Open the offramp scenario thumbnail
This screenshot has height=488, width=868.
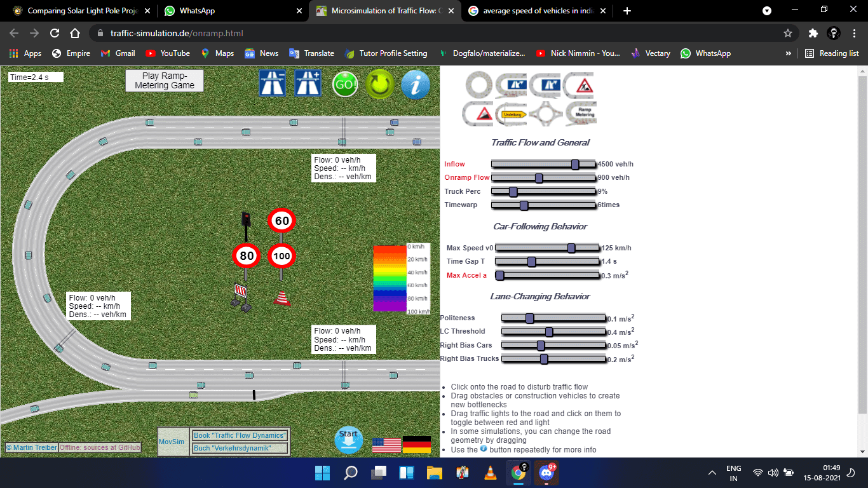tap(545, 85)
